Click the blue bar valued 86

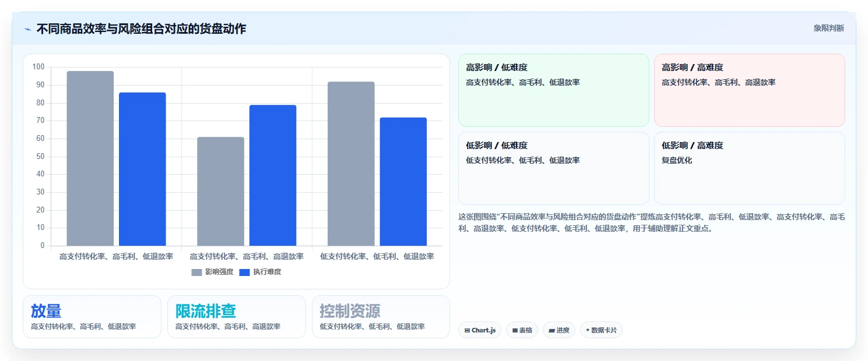142,169
